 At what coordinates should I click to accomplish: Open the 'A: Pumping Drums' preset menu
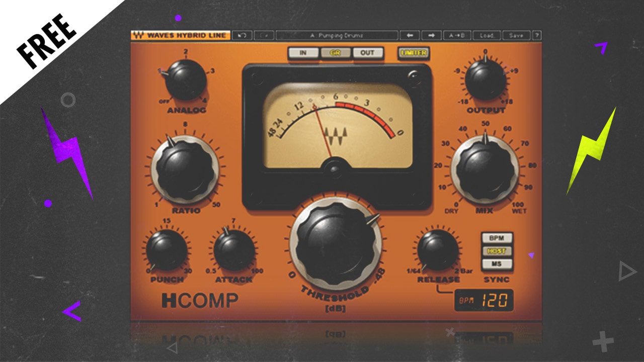click(x=337, y=36)
